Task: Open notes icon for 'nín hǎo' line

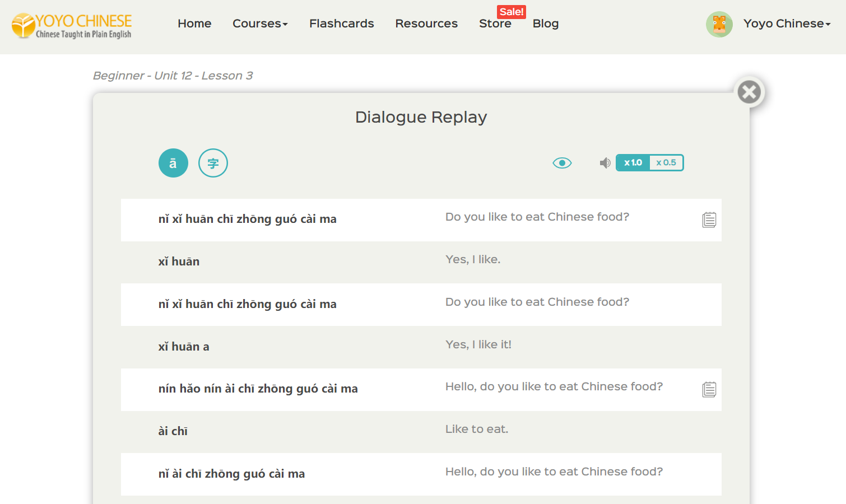Action: click(x=709, y=389)
